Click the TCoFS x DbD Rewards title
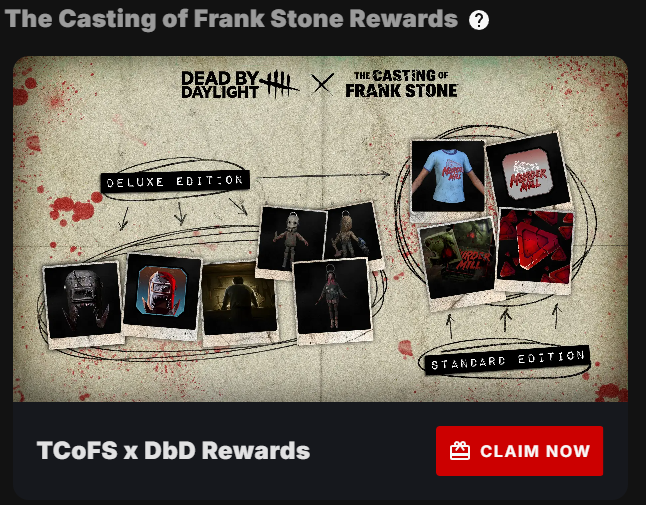Viewport: 646px width, 505px height. (x=173, y=450)
